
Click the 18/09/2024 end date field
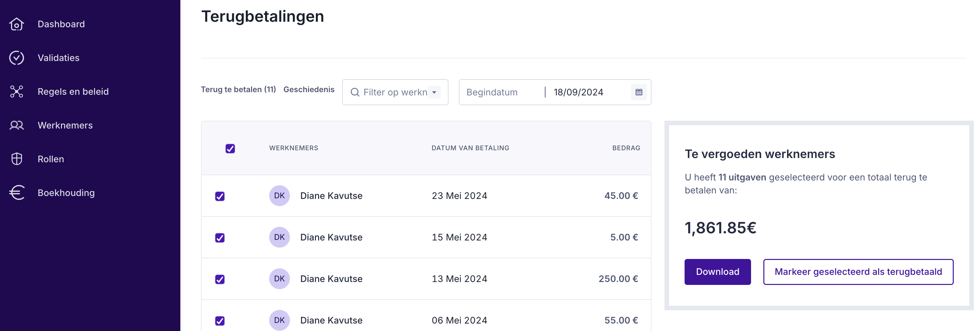click(586, 92)
